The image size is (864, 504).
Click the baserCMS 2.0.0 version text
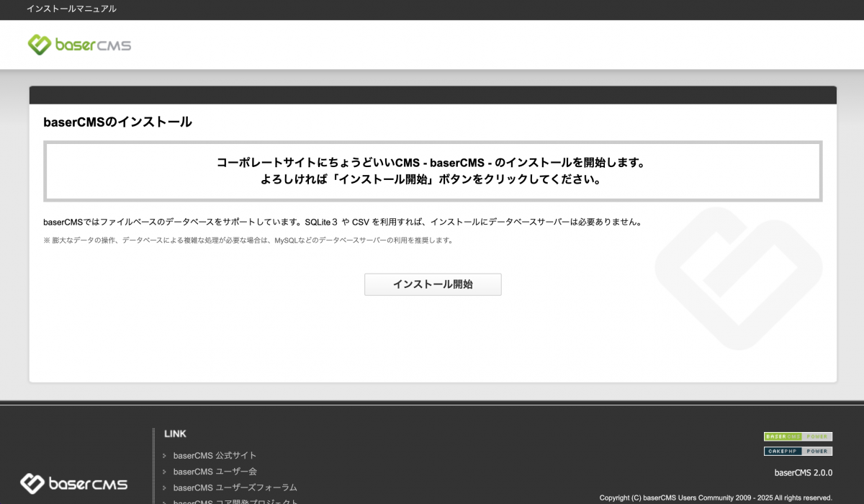click(x=803, y=473)
